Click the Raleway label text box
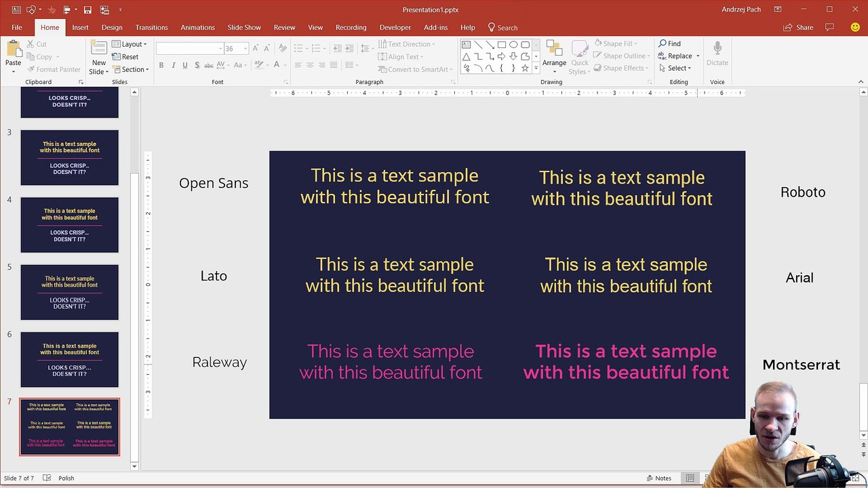The height and width of the screenshot is (488, 868). pos(219,362)
